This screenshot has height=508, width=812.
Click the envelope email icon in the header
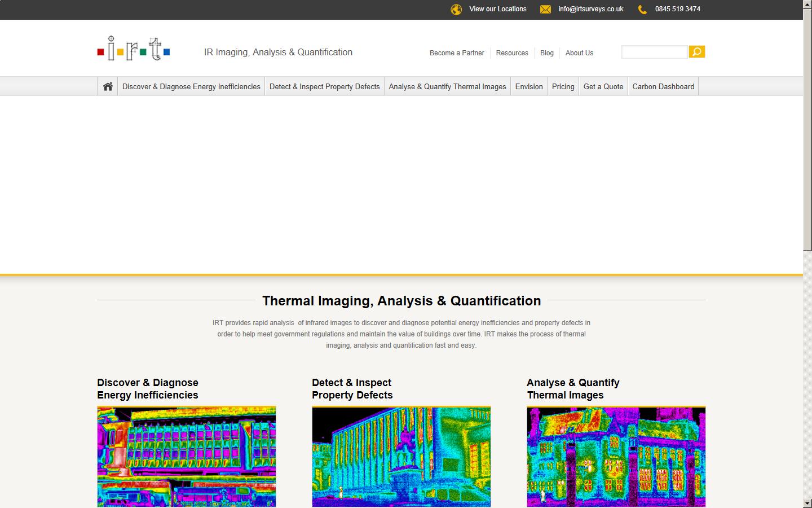pos(545,9)
